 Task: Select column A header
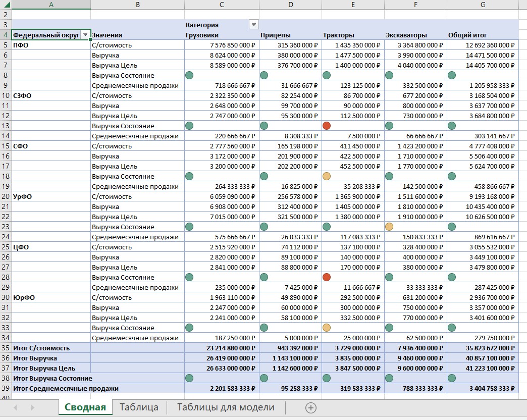tap(51, 5)
